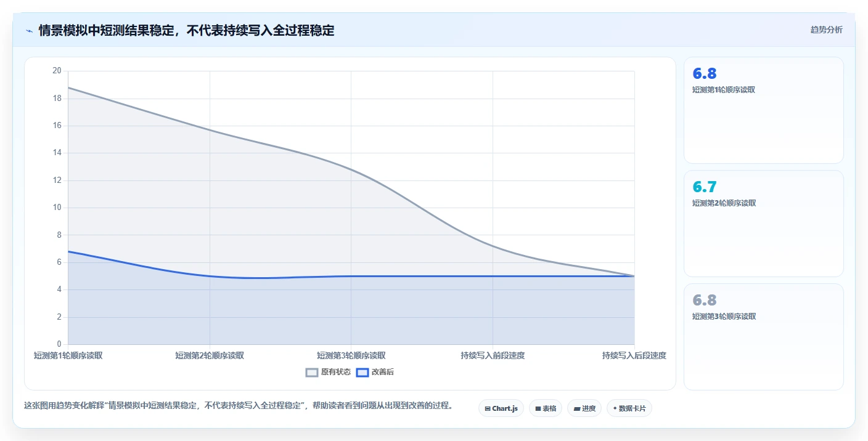Open the 趋势分析 label

click(x=826, y=30)
